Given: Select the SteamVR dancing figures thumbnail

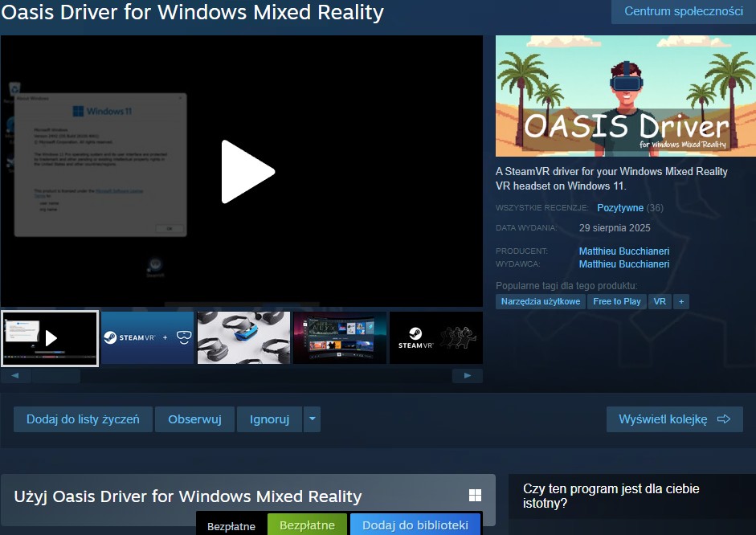Looking at the screenshot, I should coord(436,337).
